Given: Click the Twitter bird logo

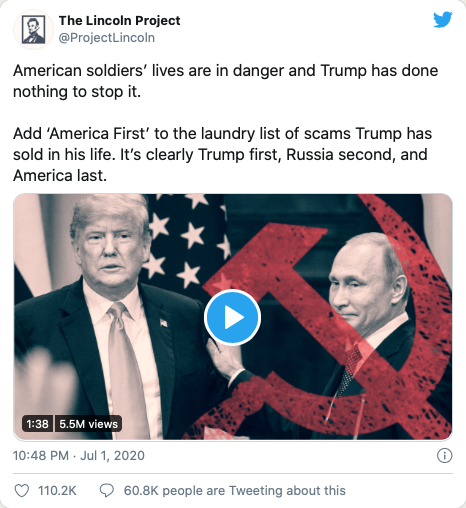Looking at the screenshot, I should pyautogui.click(x=443, y=20).
